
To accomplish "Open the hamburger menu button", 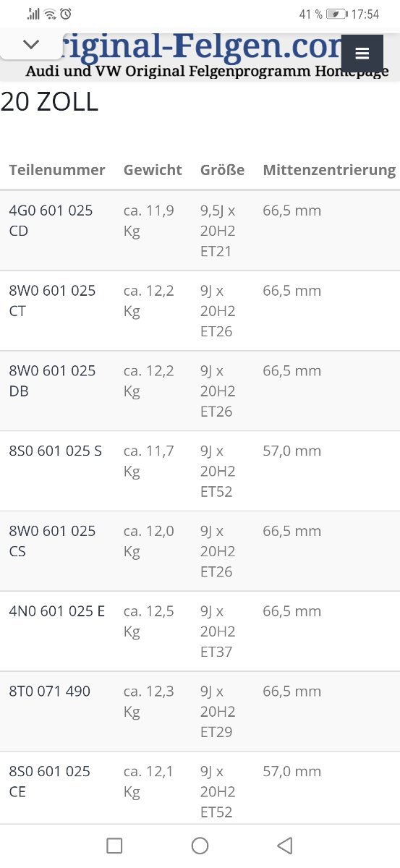I will pos(362,54).
